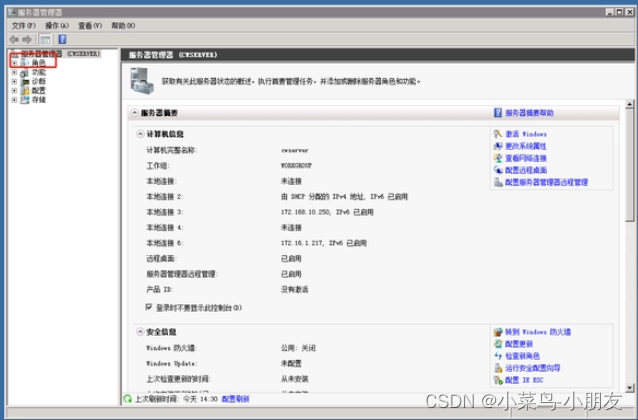
Task: Click the 配置 IE ESC link
Action: point(524,380)
